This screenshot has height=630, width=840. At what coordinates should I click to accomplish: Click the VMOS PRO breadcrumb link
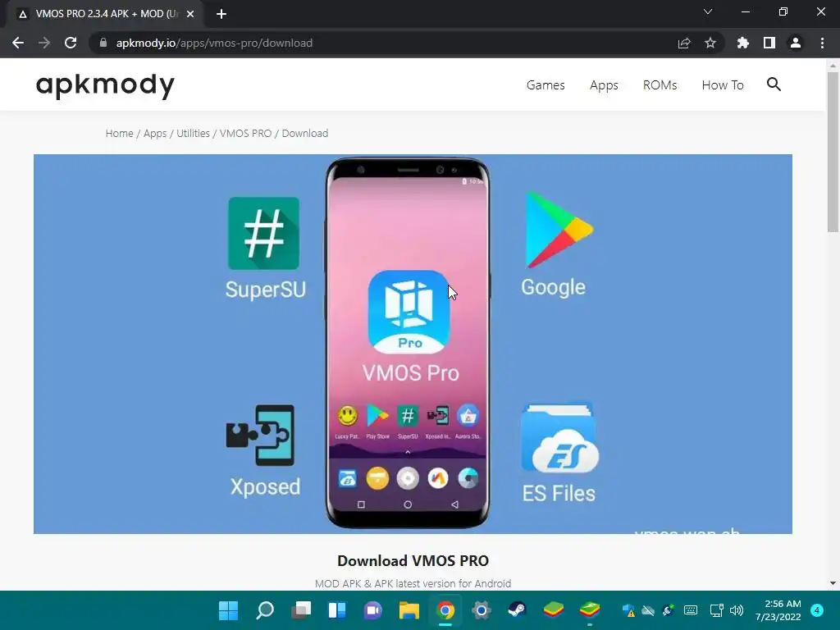245,134
